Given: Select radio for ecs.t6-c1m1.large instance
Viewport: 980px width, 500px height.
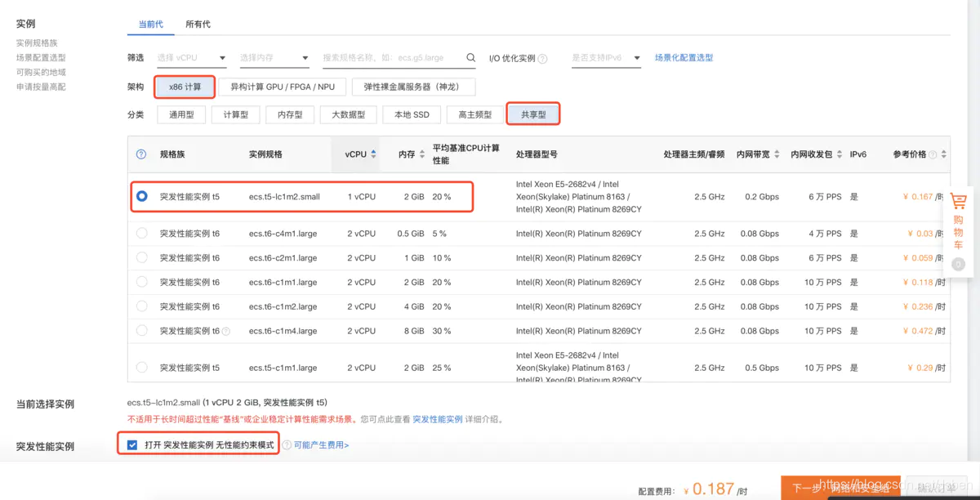Looking at the screenshot, I should tap(142, 282).
